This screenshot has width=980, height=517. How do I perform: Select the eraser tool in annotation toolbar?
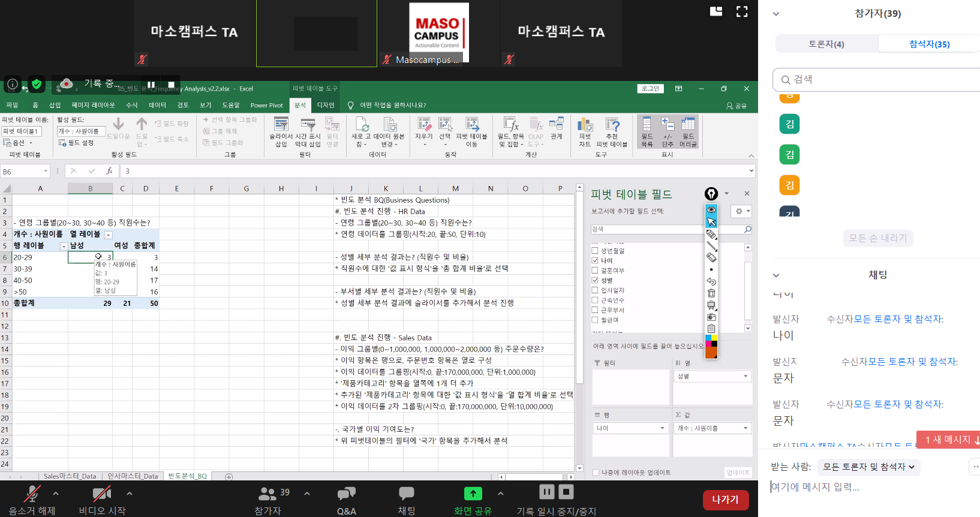click(711, 257)
